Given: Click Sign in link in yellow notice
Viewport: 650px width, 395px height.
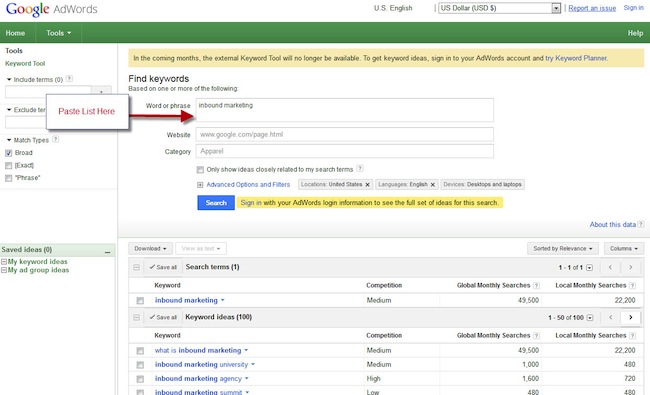Looking at the screenshot, I should [x=251, y=203].
